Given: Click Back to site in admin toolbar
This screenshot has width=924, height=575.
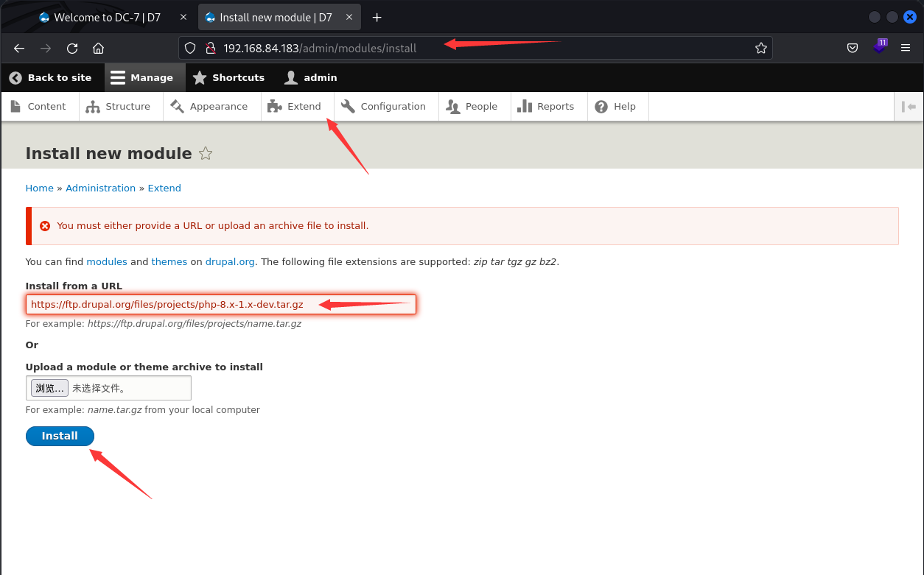Looking at the screenshot, I should click(50, 77).
